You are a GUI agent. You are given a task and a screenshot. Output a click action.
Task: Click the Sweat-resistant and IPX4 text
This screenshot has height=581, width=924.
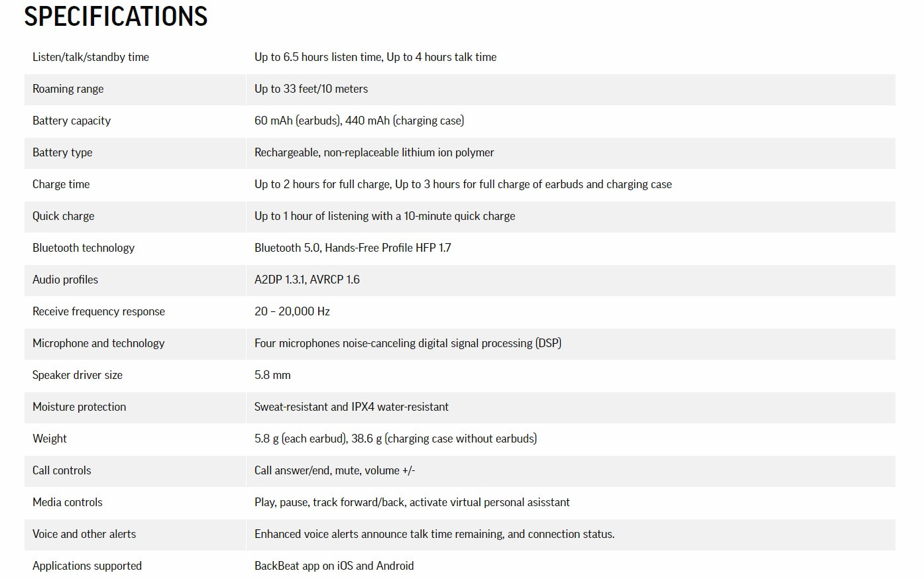coord(351,407)
